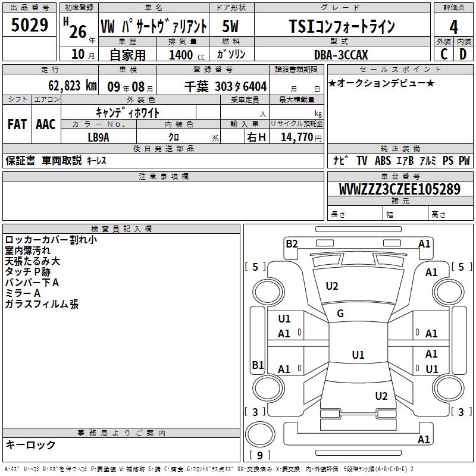Image resolution: width=476 pixels, height=476 pixels.
Task: Click the bottom-right [ 3 ] tire marker
Action: point(461,412)
